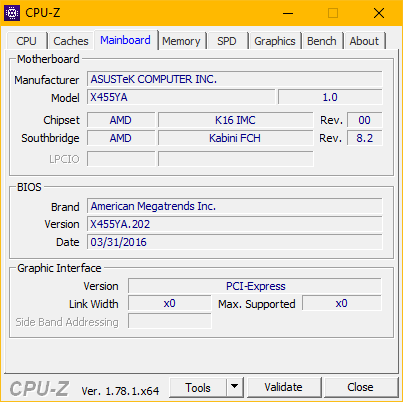Select the southbridge vendor AMD field
This screenshot has height=402, width=403.
[121, 138]
